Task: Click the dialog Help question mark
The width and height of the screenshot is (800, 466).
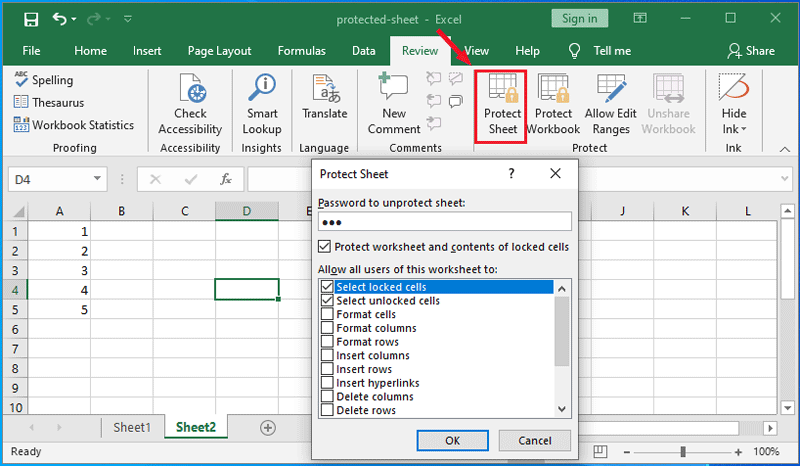Action: pyautogui.click(x=511, y=174)
